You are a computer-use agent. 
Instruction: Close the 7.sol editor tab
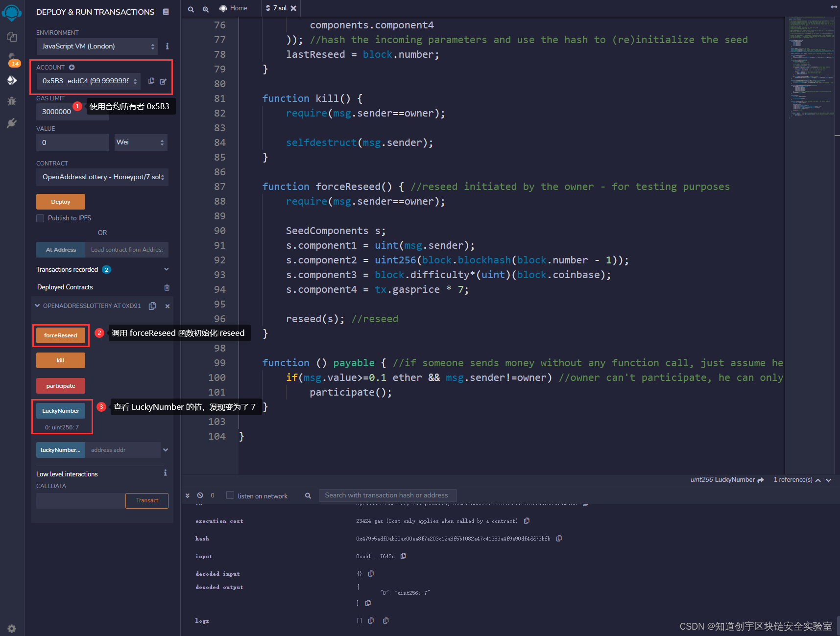[293, 8]
